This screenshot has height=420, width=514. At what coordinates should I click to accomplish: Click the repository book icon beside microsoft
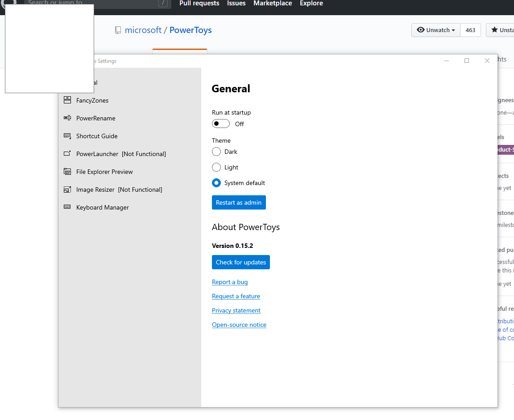[x=118, y=30]
